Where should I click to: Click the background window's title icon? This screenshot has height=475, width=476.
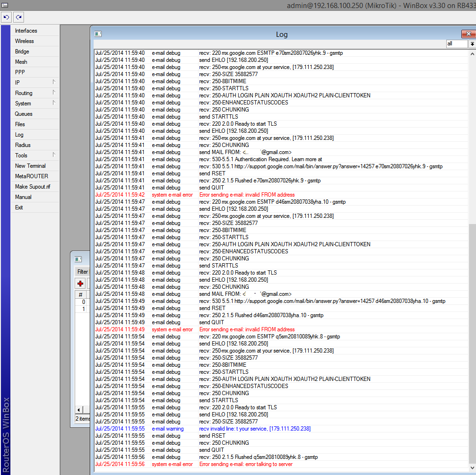[78, 259]
